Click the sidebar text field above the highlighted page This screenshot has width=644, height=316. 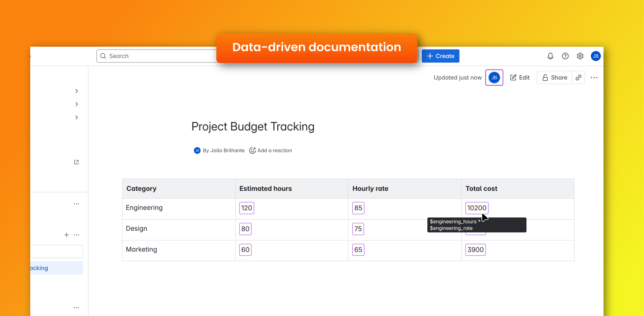click(x=57, y=251)
